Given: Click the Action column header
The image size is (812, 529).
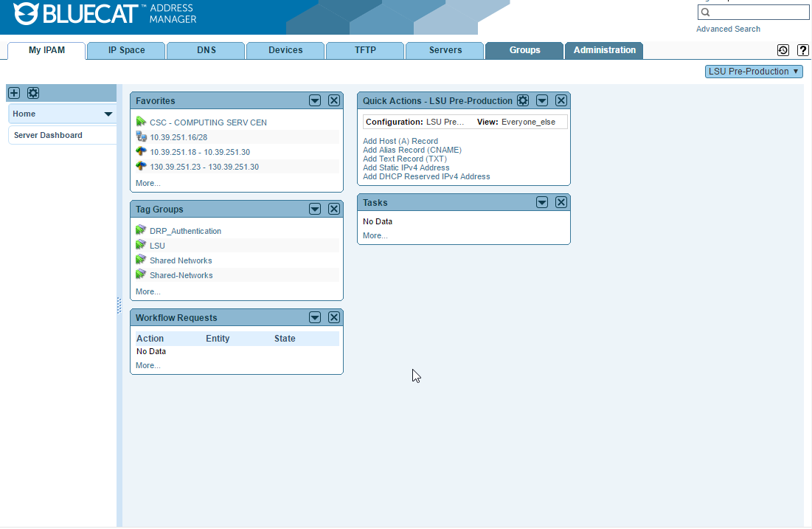Looking at the screenshot, I should pos(150,339).
